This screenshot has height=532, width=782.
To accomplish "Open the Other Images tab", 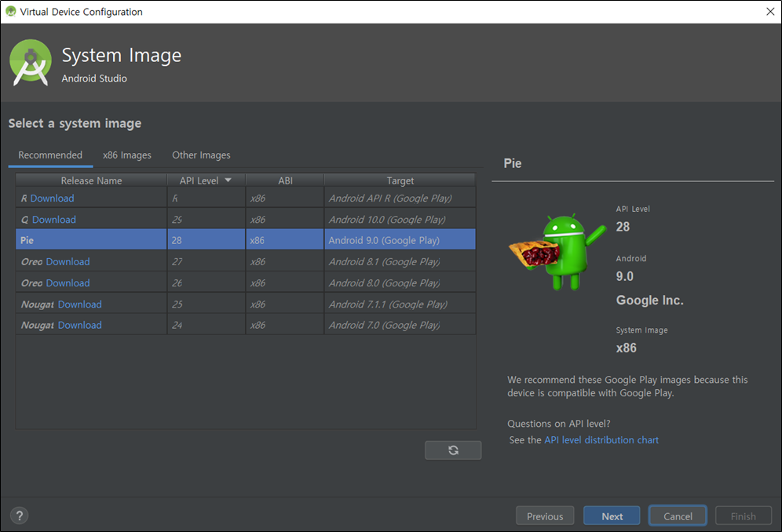I will [202, 155].
